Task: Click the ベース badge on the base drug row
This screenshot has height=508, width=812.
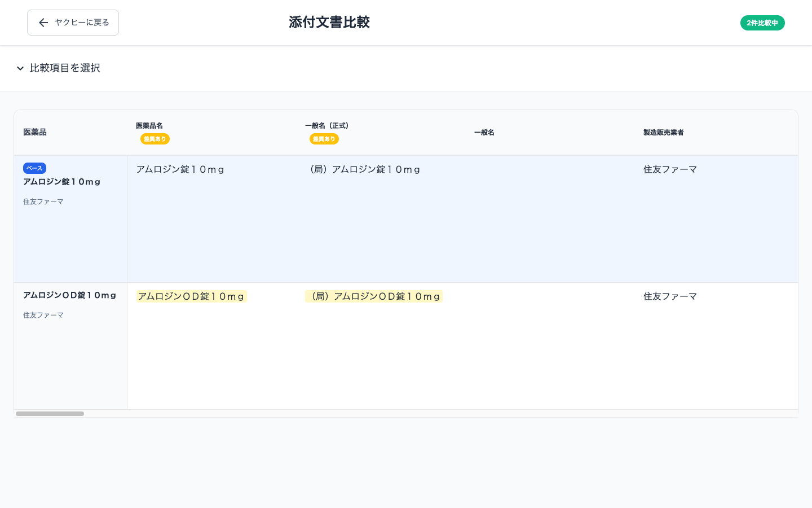Action: pos(34,168)
